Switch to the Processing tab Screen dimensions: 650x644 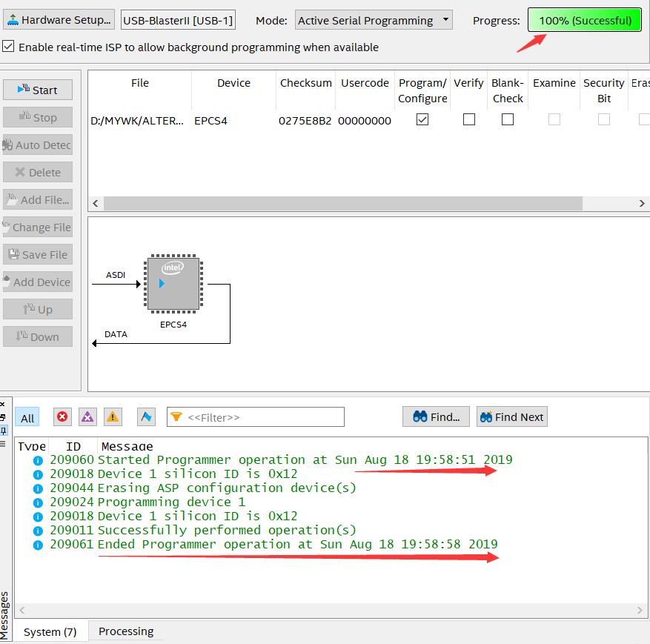pos(126,631)
